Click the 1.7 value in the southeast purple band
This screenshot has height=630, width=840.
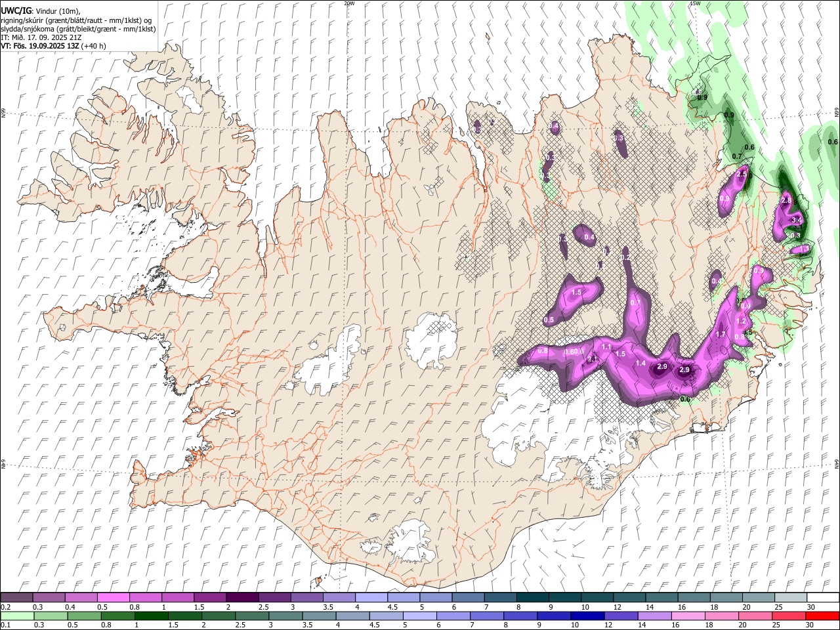[721, 335]
